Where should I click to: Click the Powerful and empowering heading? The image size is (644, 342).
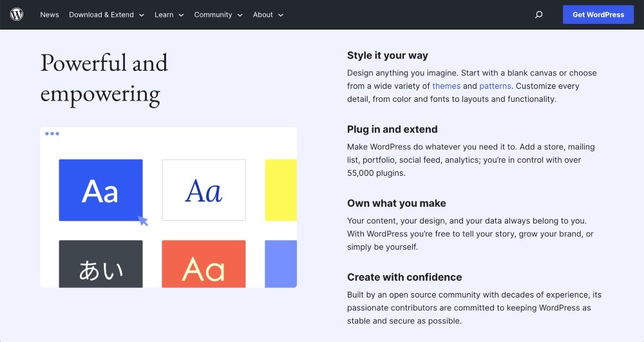pos(104,78)
